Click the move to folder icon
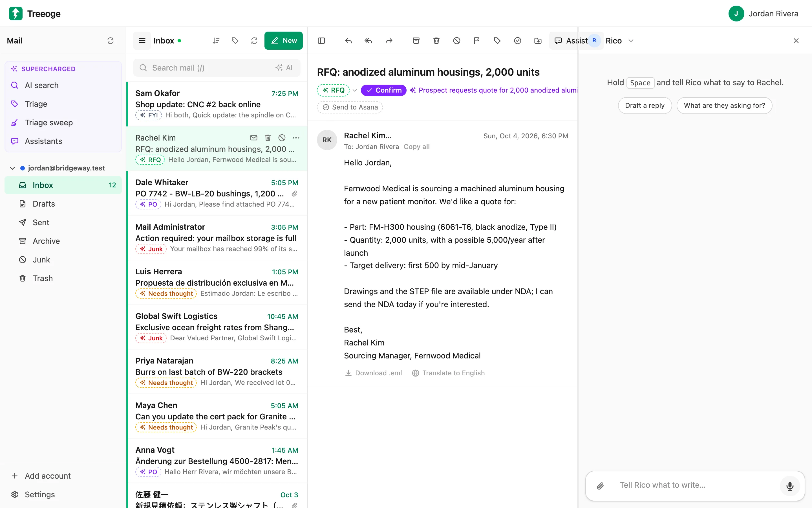The height and width of the screenshot is (508, 812). 538,41
